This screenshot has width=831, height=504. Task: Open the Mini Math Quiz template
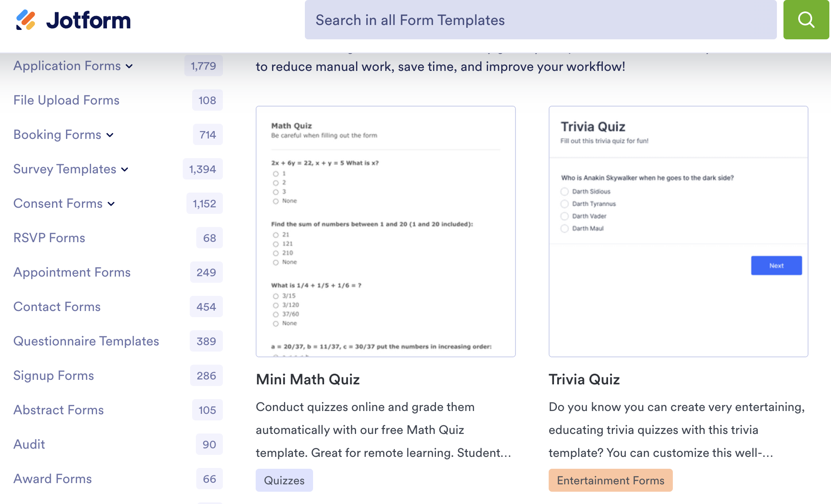pyautogui.click(x=308, y=379)
